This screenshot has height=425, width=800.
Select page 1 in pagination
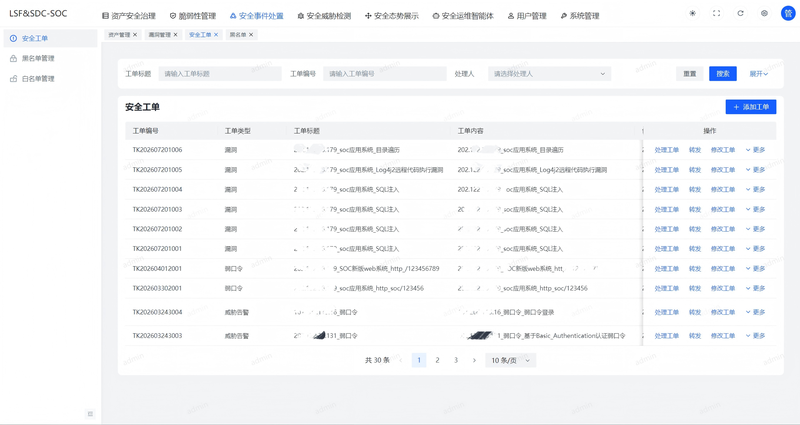coord(419,360)
